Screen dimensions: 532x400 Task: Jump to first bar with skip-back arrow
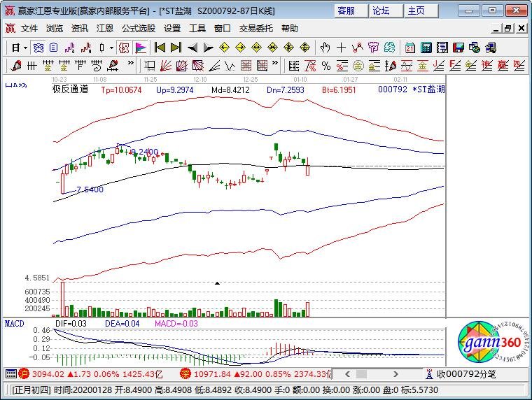[160, 48]
